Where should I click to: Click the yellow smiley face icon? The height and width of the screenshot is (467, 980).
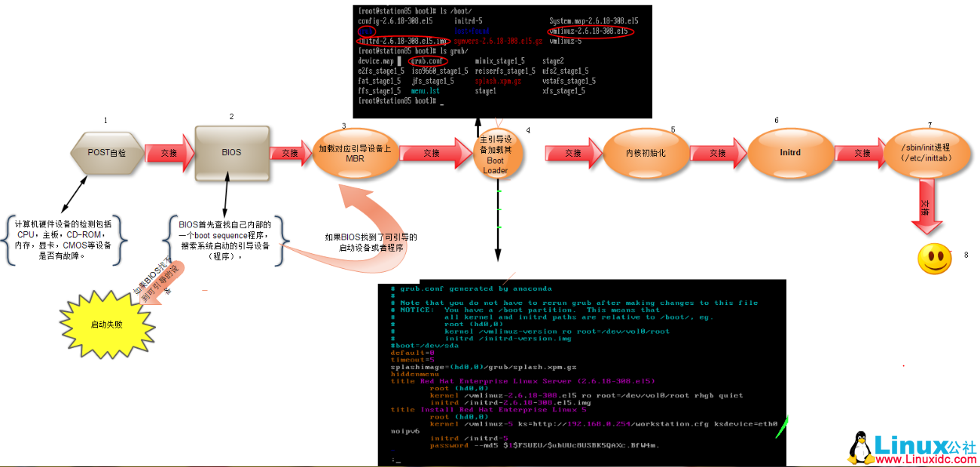tap(935, 258)
